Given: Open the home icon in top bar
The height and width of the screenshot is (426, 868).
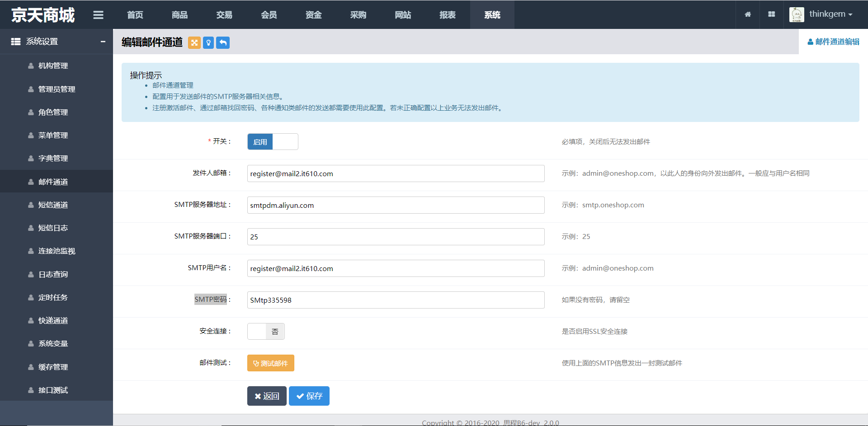Looking at the screenshot, I should (x=748, y=14).
